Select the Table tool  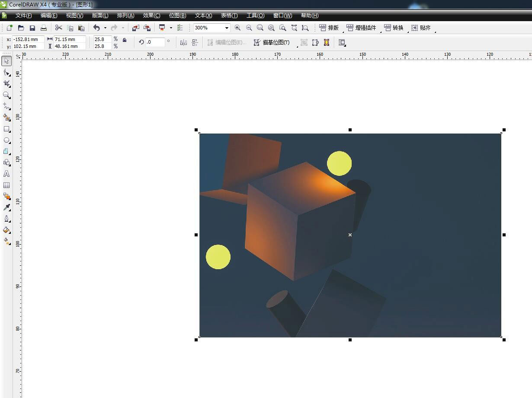(x=6, y=185)
